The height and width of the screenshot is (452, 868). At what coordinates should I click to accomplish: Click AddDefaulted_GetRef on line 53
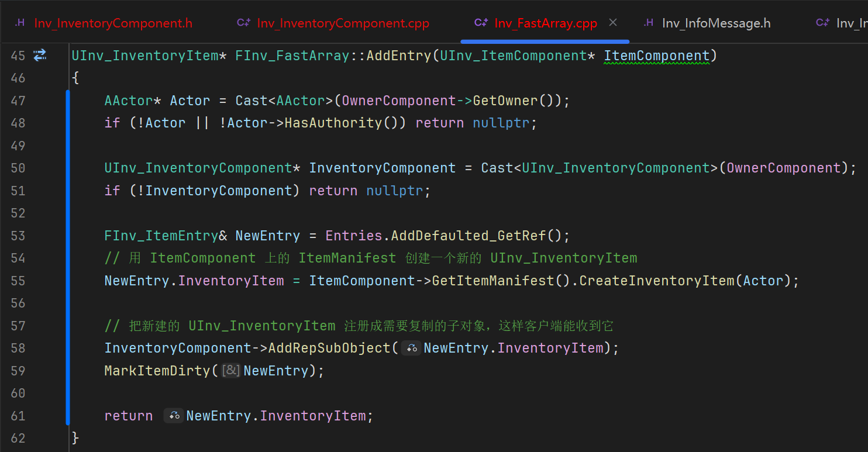coord(469,236)
